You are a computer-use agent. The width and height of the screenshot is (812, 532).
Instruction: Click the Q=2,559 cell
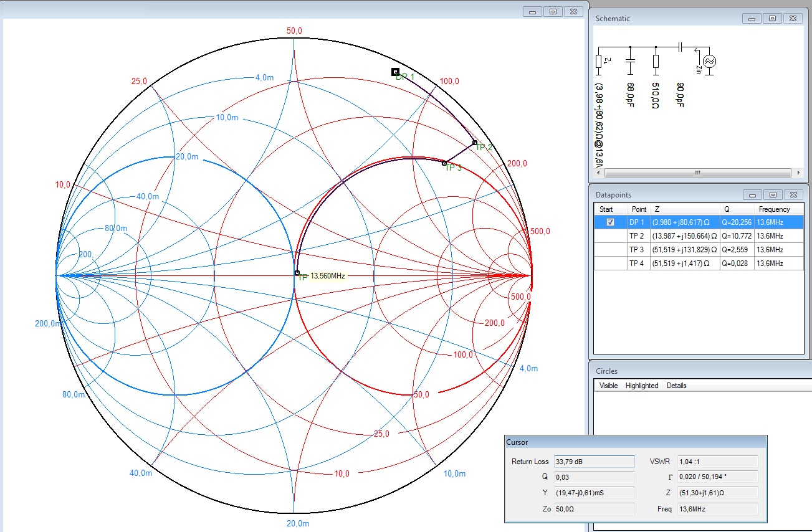click(x=737, y=249)
